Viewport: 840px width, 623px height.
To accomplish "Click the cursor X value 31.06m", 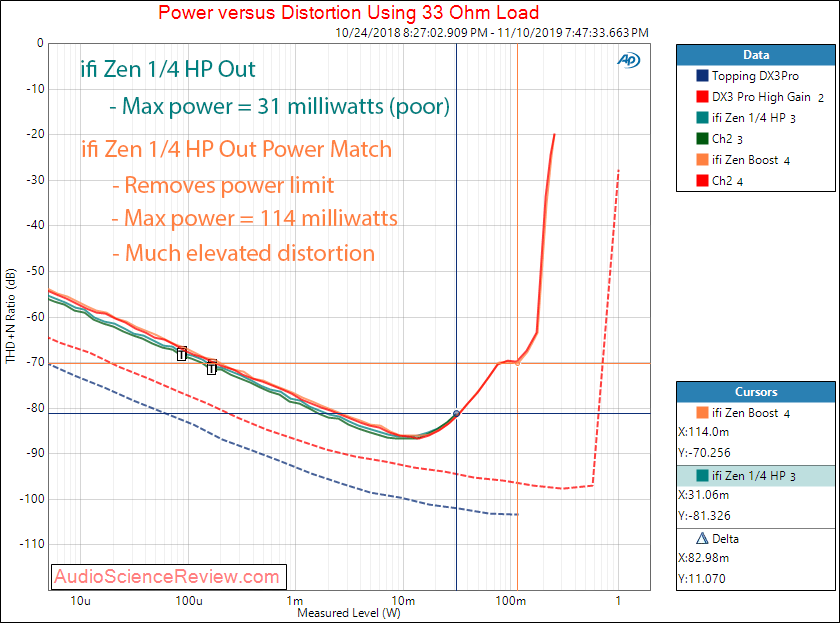I will click(703, 495).
